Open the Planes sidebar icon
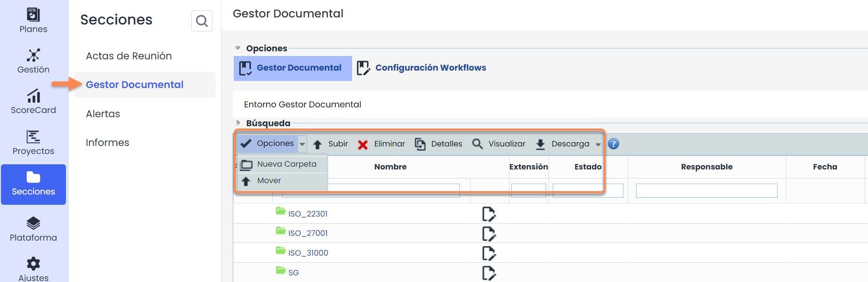This screenshot has height=282, width=868. tap(33, 15)
